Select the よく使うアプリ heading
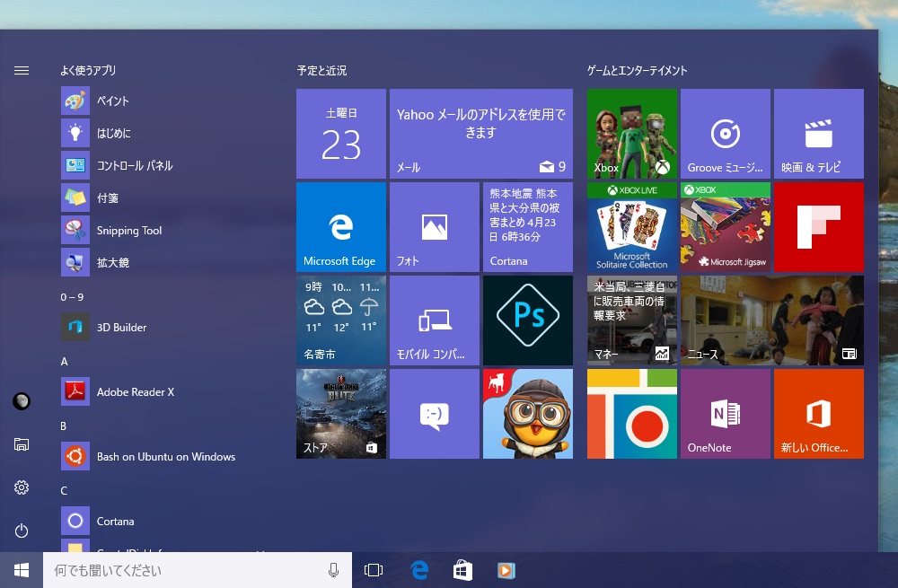This screenshot has height=588, width=898. 88,70
